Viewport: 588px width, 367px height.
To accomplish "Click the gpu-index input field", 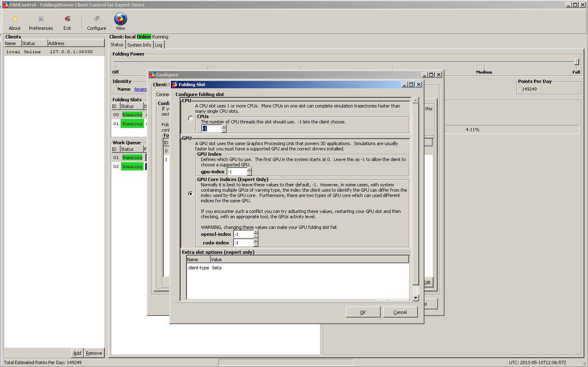I will click(x=237, y=172).
